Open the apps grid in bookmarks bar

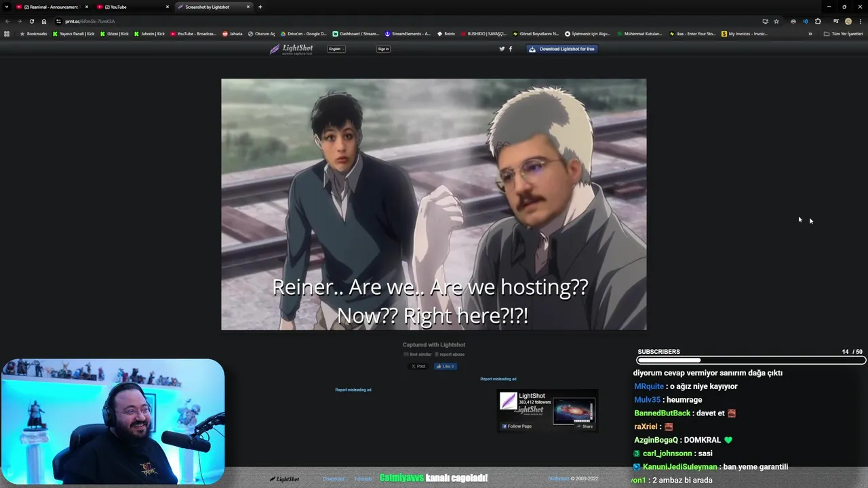tap(7, 34)
